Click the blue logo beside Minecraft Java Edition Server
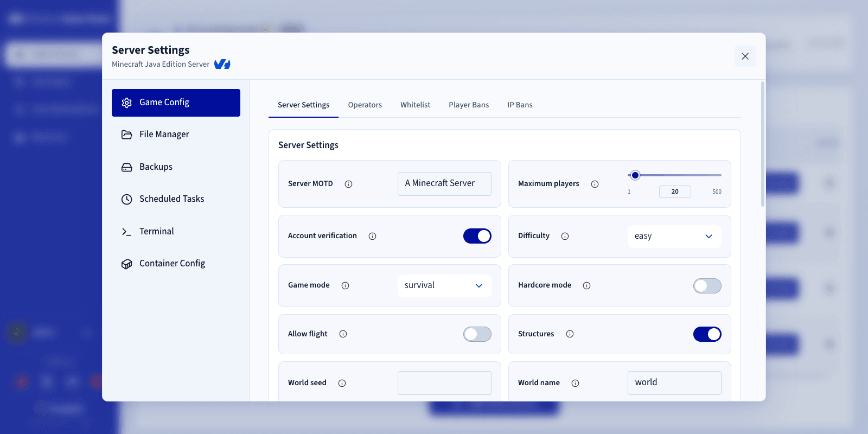Viewport: 868px width, 434px height. pos(222,64)
